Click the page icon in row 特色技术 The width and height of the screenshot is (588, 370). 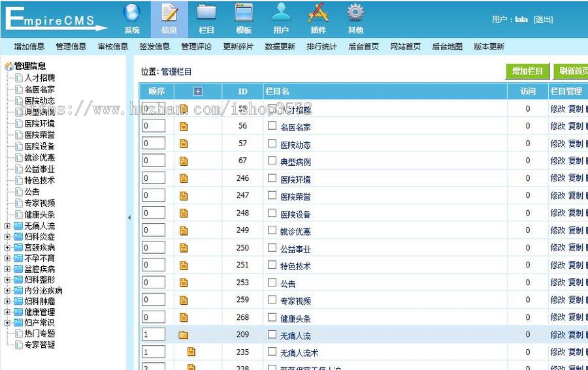click(x=184, y=266)
